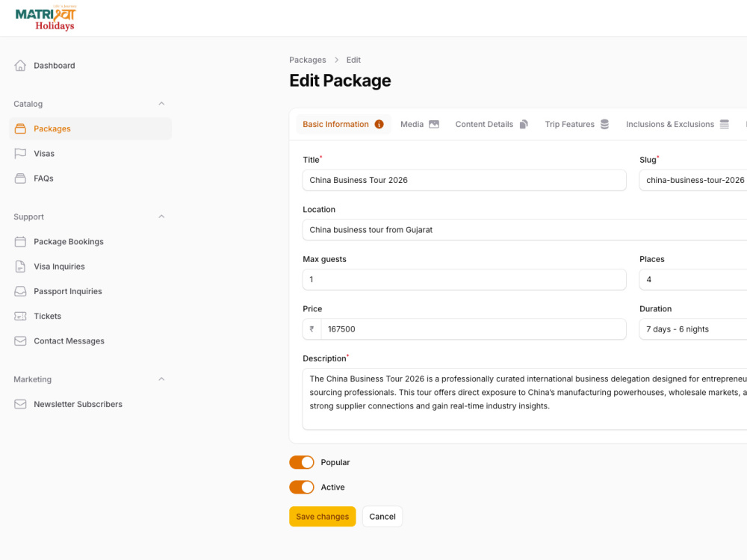Open Packages in the sidebar
Screen dimensions: 747x560
(x=90, y=128)
